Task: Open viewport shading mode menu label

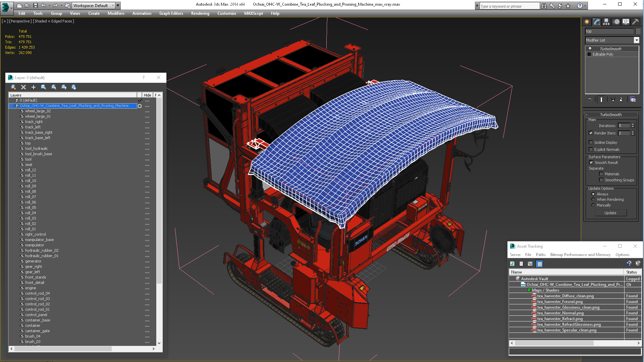Action: click(x=53, y=21)
